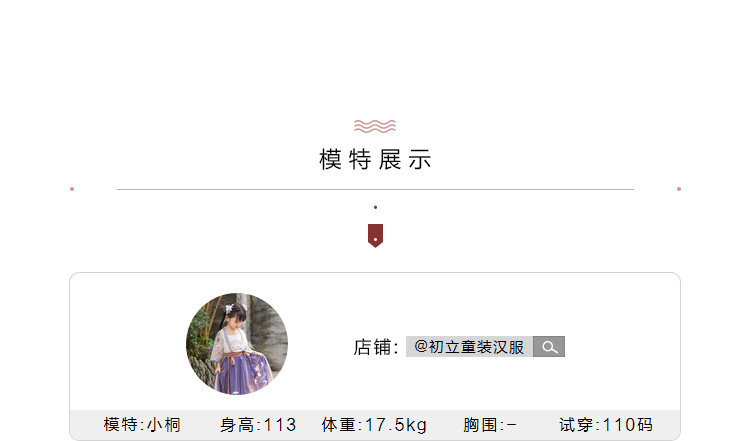Screen dimensions: 750x441
Task: Click the girl's purple hanfu skirt in photo
Action: [x=242, y=373]
